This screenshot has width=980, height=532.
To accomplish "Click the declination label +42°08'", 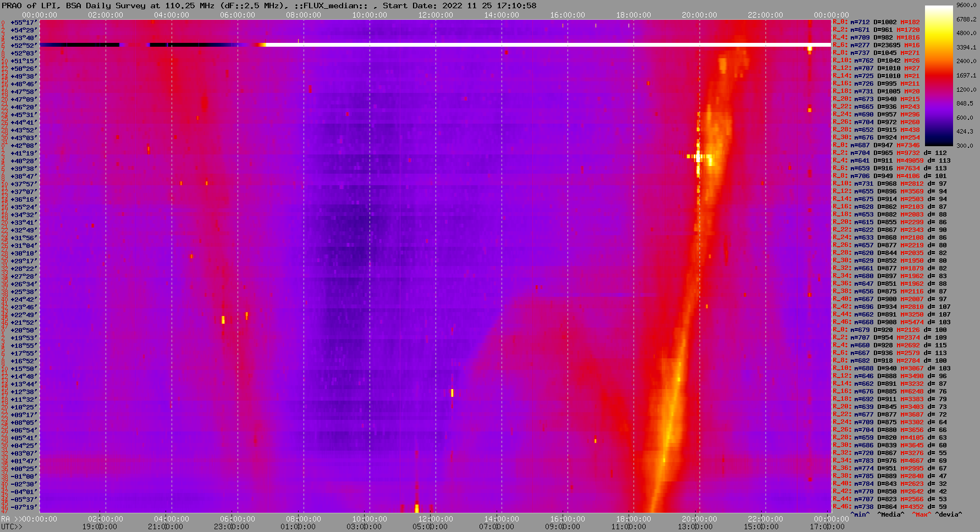I will pos(24,146).
